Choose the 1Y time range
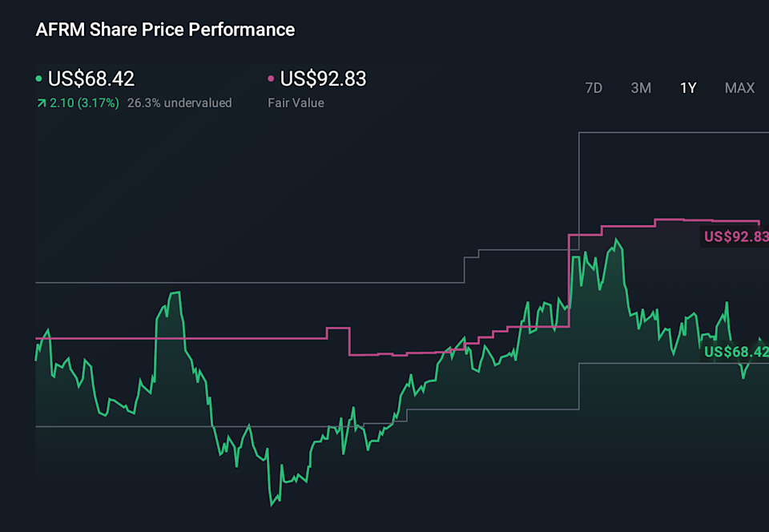 point(688,88)
